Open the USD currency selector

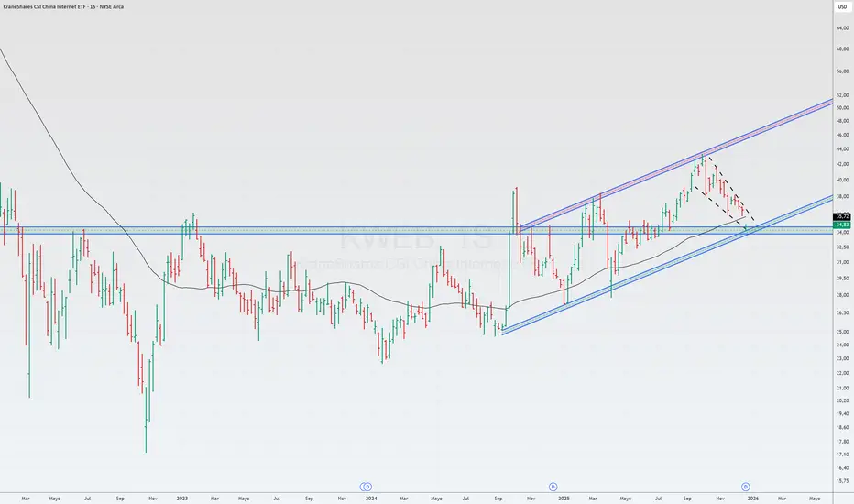coord(842,7)
